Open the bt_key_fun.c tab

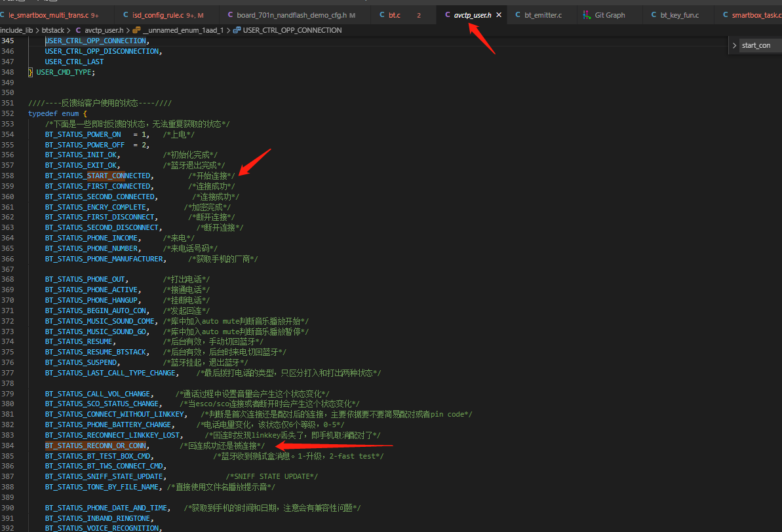coord(679,15)
